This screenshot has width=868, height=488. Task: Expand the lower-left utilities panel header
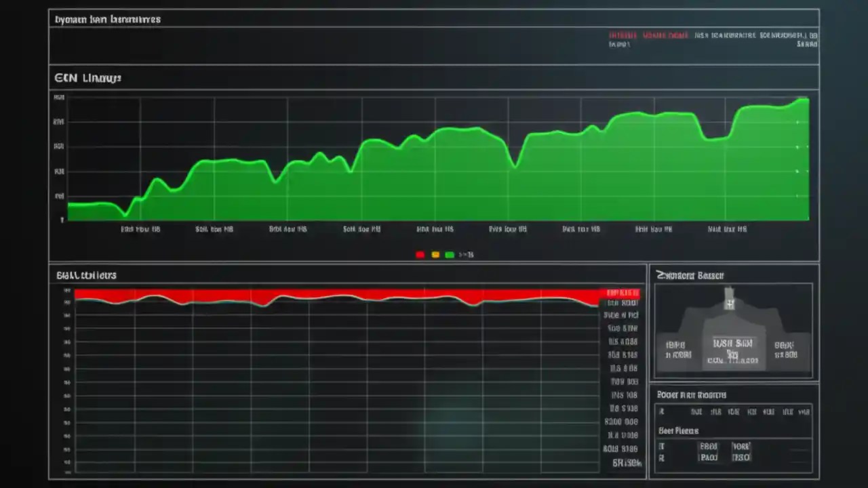click(85, 275)
